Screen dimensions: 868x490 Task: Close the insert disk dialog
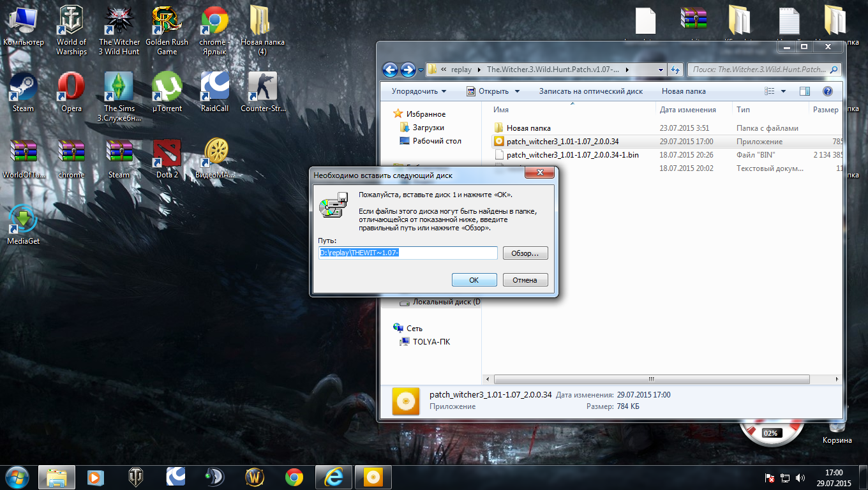tap(539, 173)
